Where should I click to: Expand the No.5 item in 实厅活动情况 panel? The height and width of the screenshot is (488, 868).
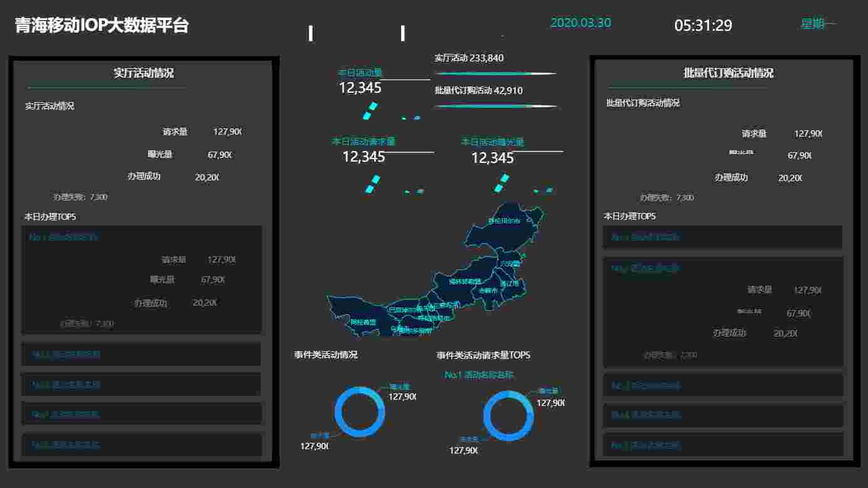coord(141,444)
